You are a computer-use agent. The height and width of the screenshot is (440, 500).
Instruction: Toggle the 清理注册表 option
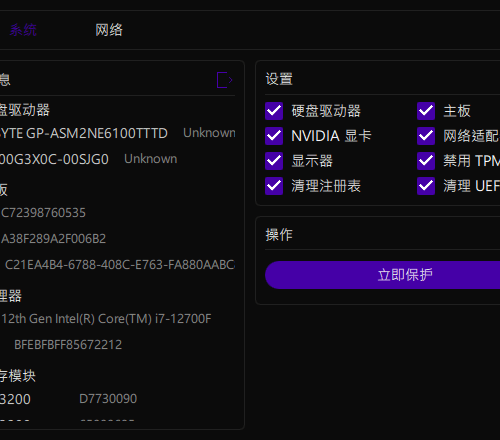(x=274, y=186)
